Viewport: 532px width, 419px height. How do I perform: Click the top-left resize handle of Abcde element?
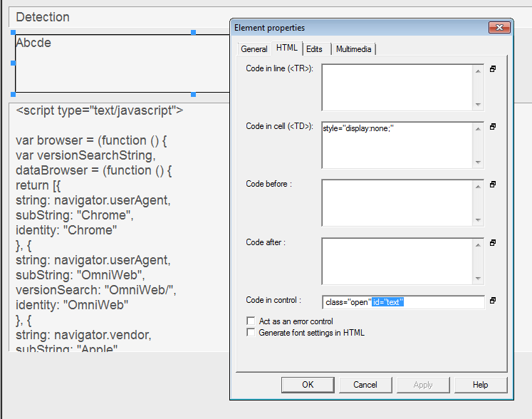click(x=14, y=32)
